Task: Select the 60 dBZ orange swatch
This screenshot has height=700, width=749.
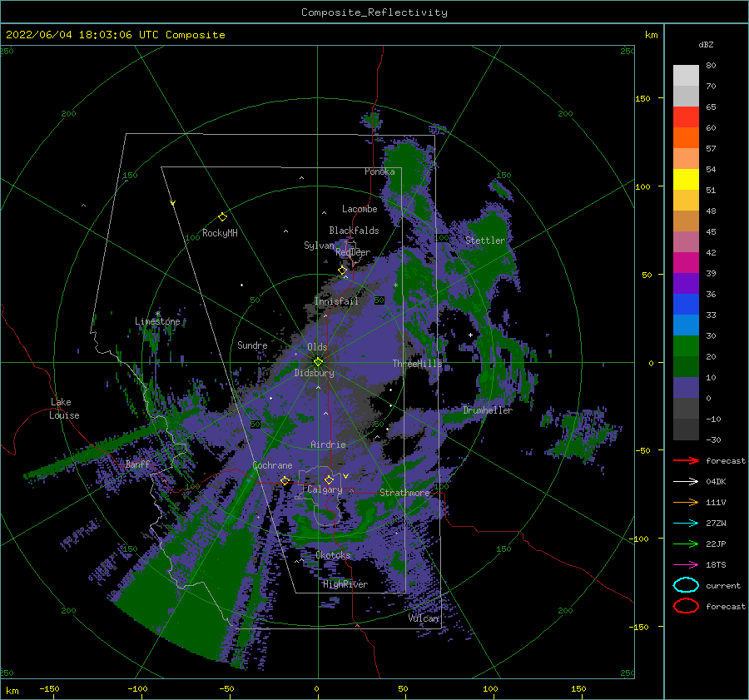Action: coord(686,137)
